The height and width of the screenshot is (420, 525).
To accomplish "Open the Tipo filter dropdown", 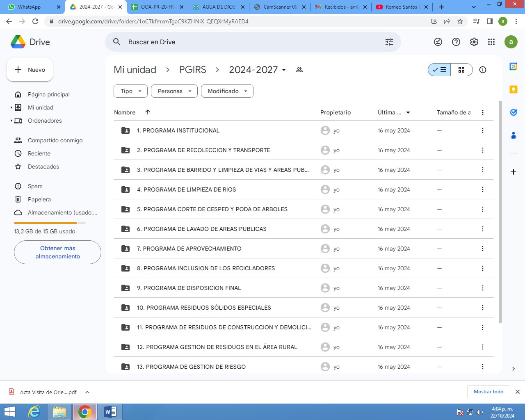I will 130,91.
